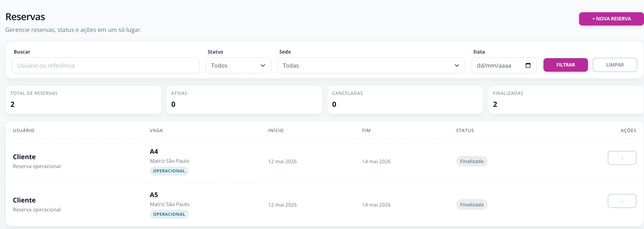Image resolution: width=644 pixels, height=229 pixels.
Task: Click end date 14 mai 2026 in A5 row
Action: click(x=376, y=205)
